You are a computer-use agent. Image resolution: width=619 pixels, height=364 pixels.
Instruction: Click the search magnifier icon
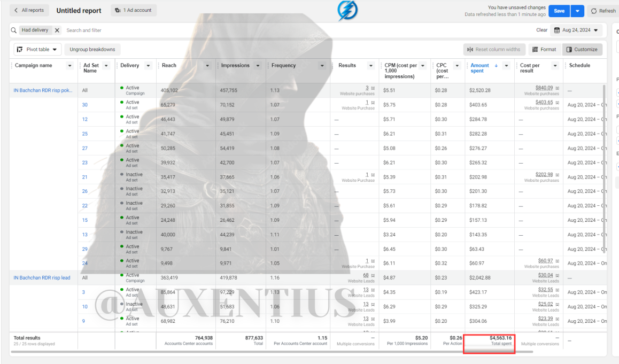point(14,30)
